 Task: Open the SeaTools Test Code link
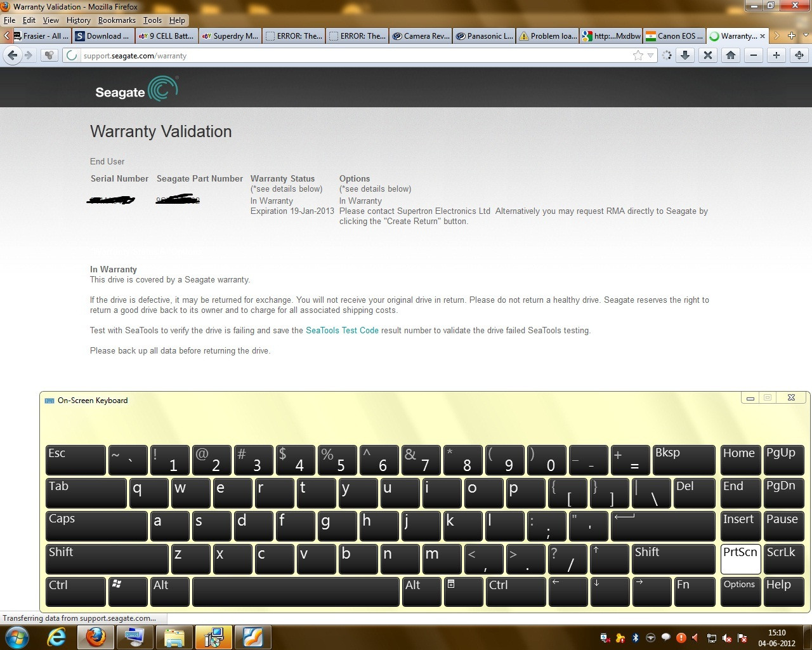342,330
